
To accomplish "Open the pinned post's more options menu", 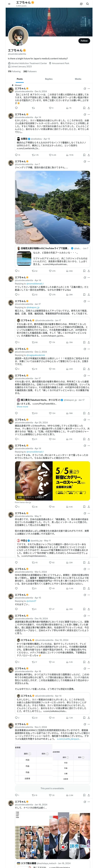I will click(x=89, y=89).
